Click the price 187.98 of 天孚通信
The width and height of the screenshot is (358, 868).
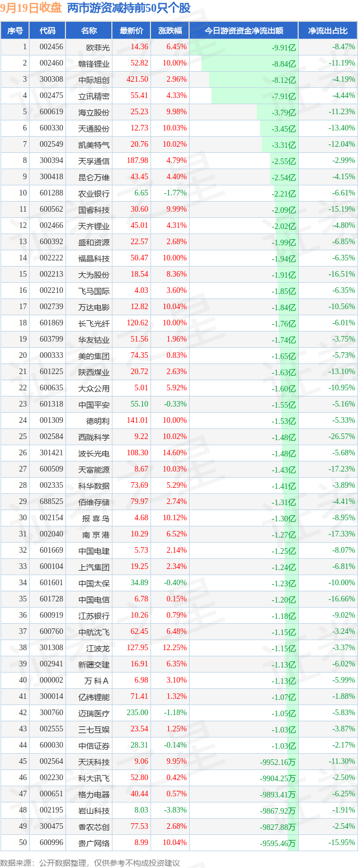[138, 161]
